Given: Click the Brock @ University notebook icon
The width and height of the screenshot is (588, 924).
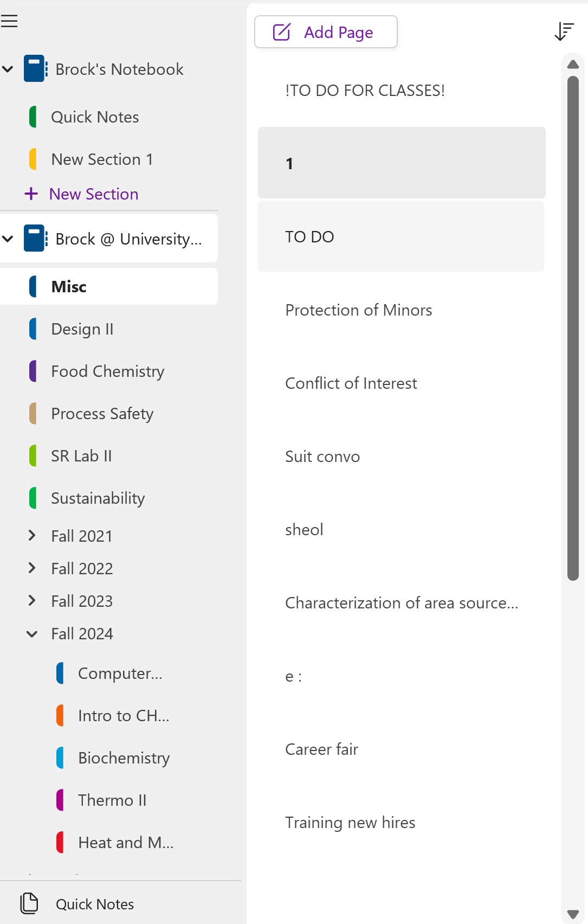Looking at the screenshot, I should coord(35,239).
